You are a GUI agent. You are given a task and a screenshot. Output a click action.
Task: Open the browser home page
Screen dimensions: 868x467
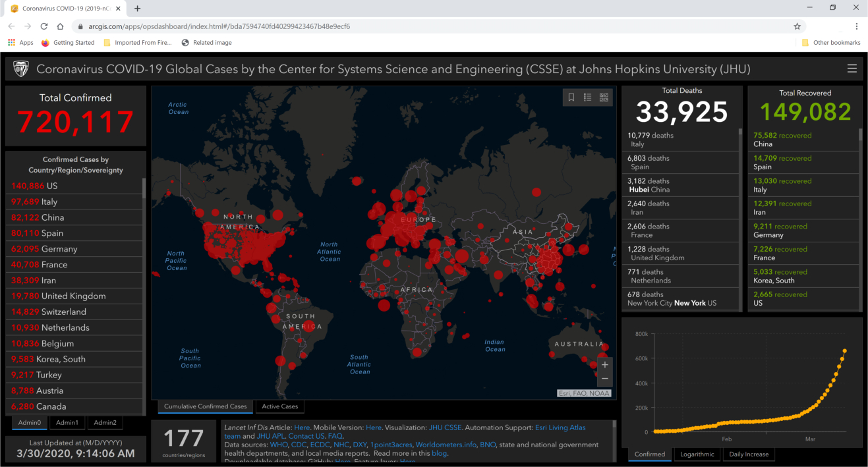point(60,26)
